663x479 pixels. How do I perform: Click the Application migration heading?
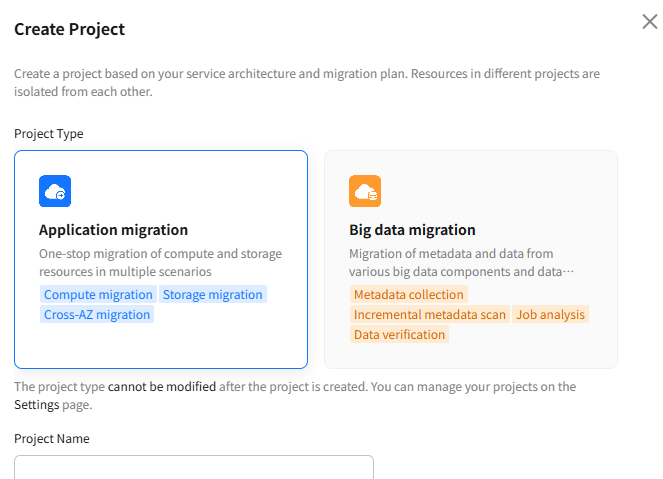[x=113, y=230]
